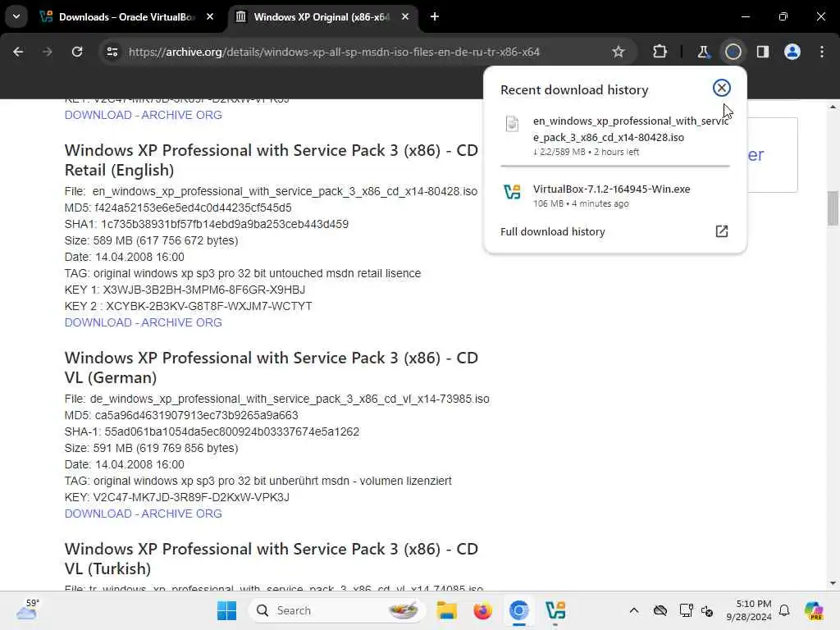Open the Copilot preview icon
Image resolution: width=840 pixels, height=630 pixels.
tap(814, 610)
